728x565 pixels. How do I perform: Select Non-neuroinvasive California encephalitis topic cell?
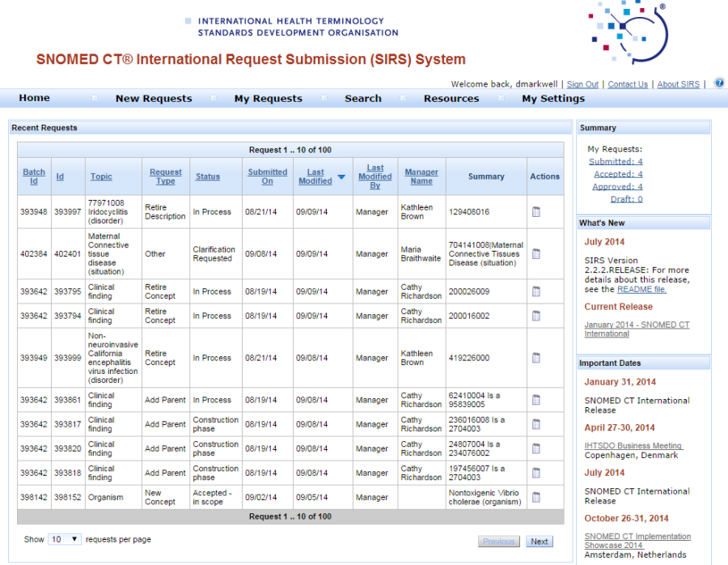(x=112, y=358)
